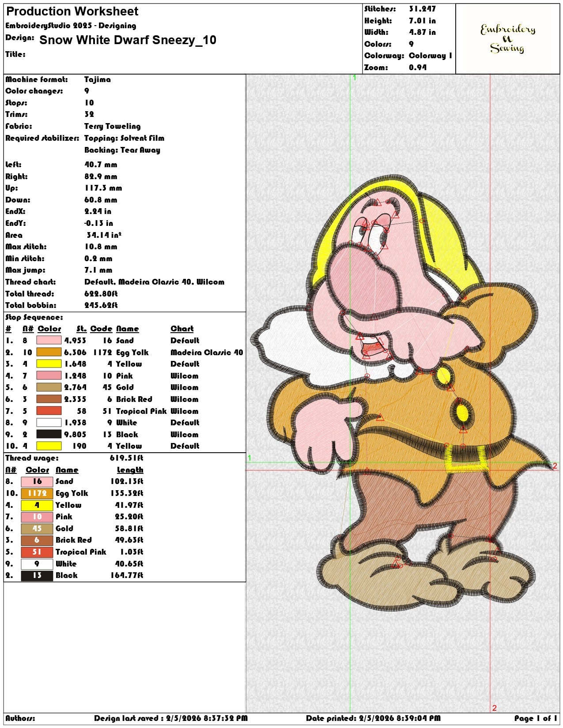
Task: Click the Height value '7.01 in'
Action: click(422, 21)
